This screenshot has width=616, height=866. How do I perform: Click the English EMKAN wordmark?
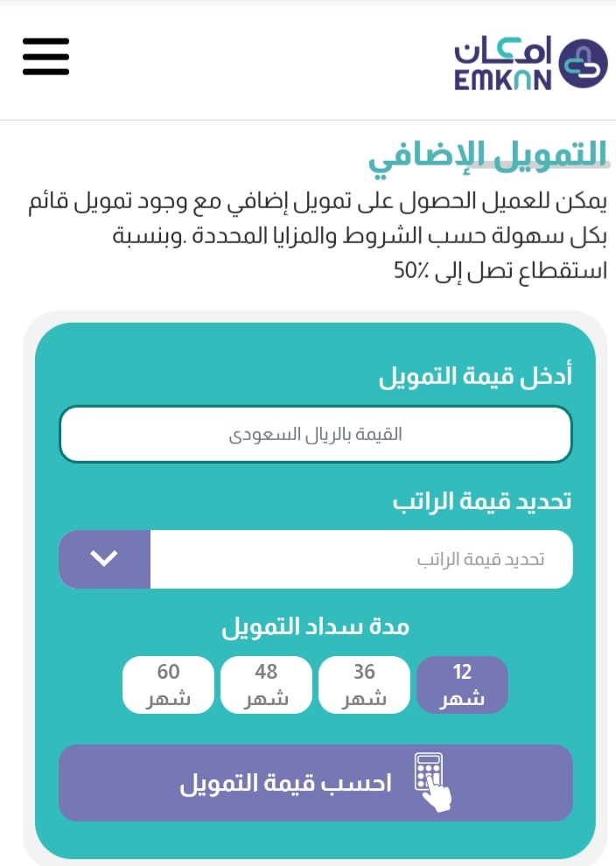[503, 80]
